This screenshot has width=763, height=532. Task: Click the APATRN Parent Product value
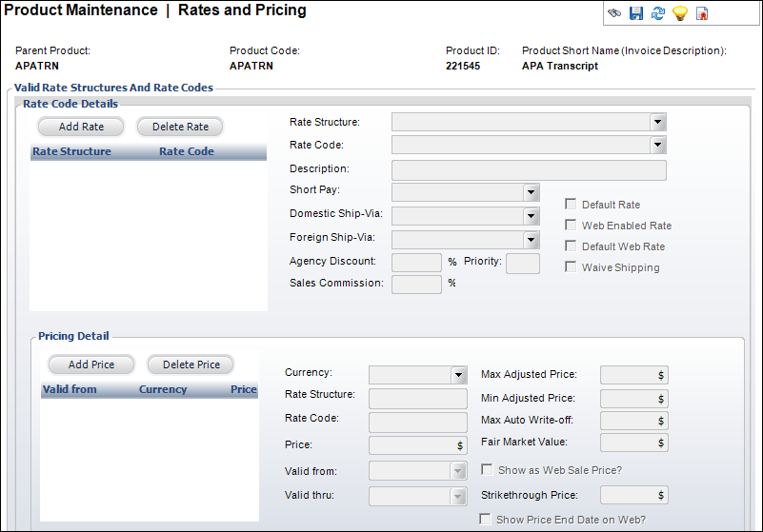point(37,66)
